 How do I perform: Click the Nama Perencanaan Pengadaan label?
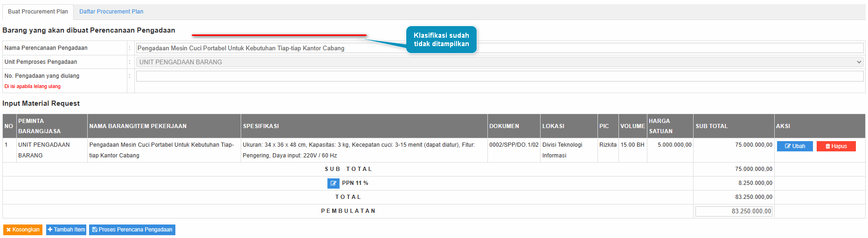coord(46,48)
